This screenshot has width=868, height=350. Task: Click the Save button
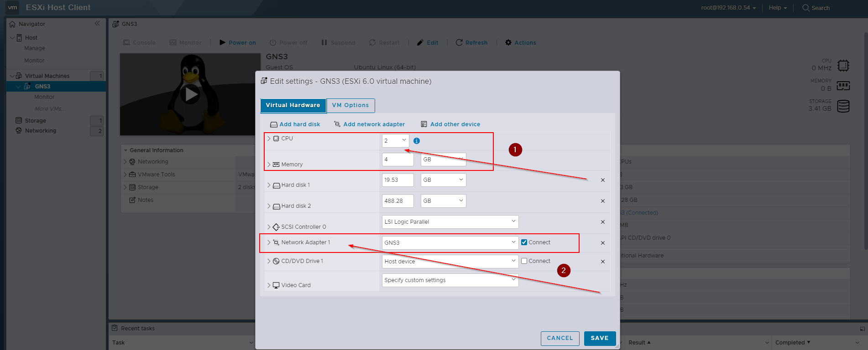click(x=599, y=338)
